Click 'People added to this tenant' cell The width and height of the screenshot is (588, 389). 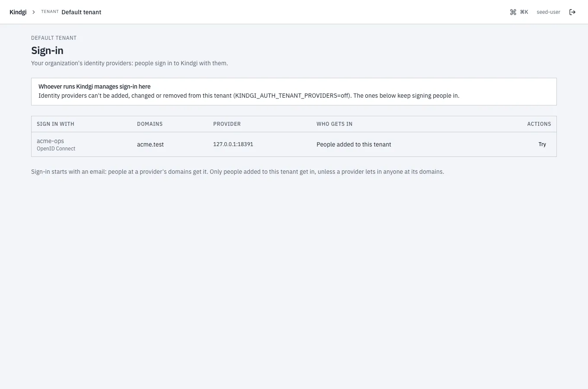tap(354, 144)
